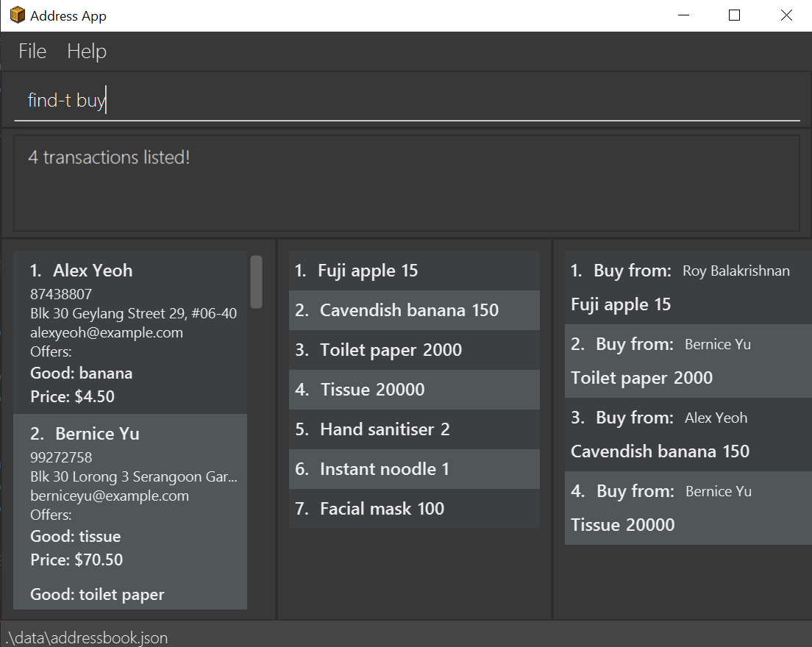812x647 pixels.
Task: Click 'Good: tissue' offer line
Action: (76, 536)
